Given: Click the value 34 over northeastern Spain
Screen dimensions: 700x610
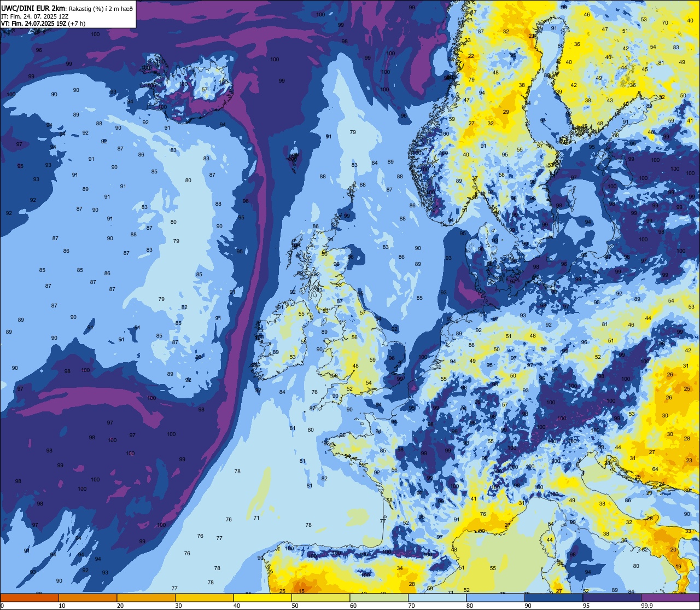Looking at the screenshot, I should [400, 568].
